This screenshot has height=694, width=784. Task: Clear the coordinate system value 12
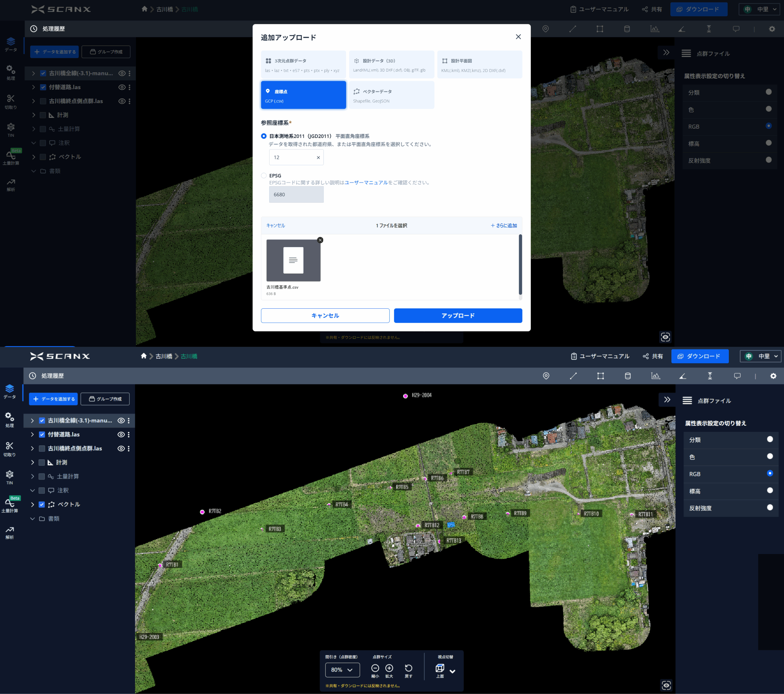(318, 158)
